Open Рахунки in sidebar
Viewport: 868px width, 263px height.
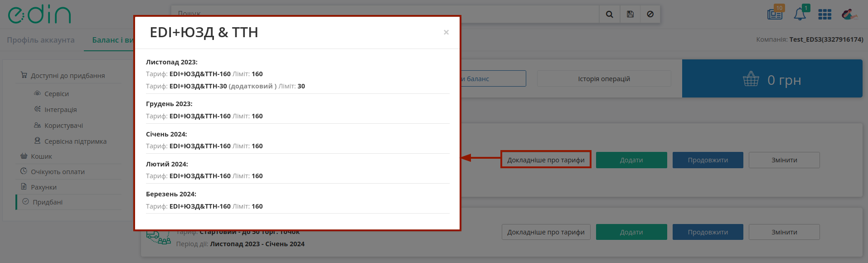(x=44, y=187)
